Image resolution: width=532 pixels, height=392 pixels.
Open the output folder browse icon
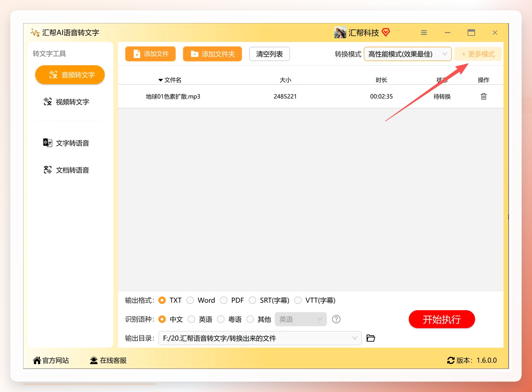371,338
